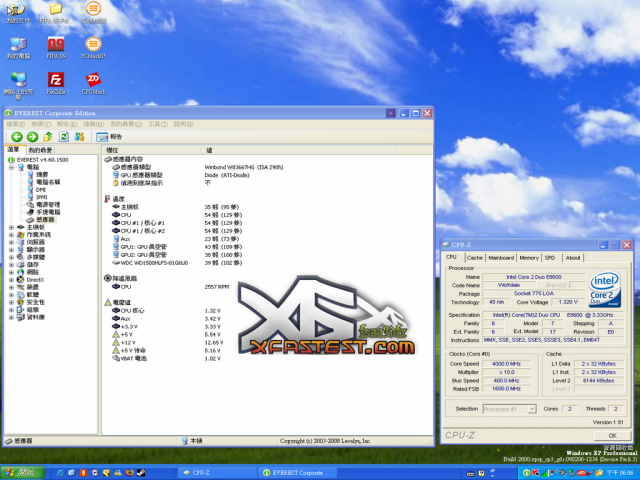The image size is (640, 480).
Task: Select the +12 V voltage row in EVEREST
Action: (166, 343)
